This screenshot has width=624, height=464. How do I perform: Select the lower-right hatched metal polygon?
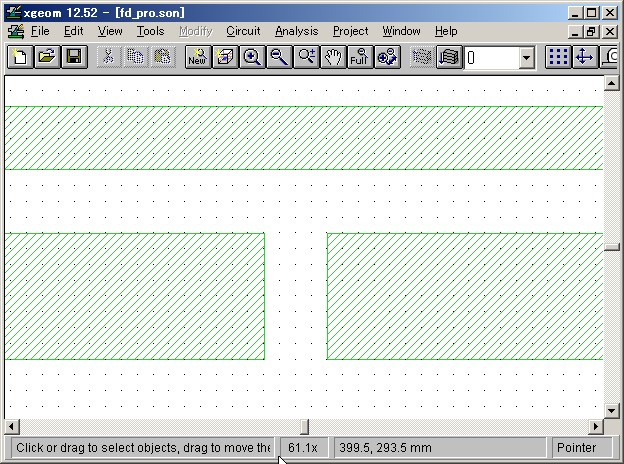tap(465, 296)
